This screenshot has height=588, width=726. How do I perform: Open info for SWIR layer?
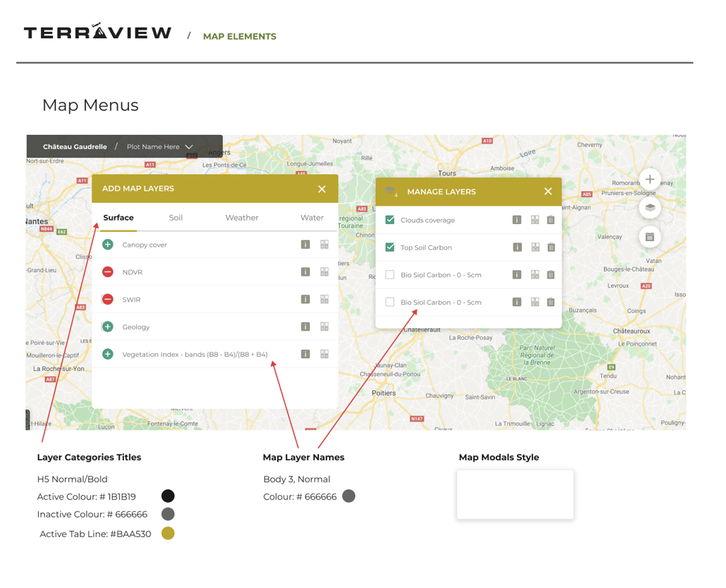click(306, 299)
